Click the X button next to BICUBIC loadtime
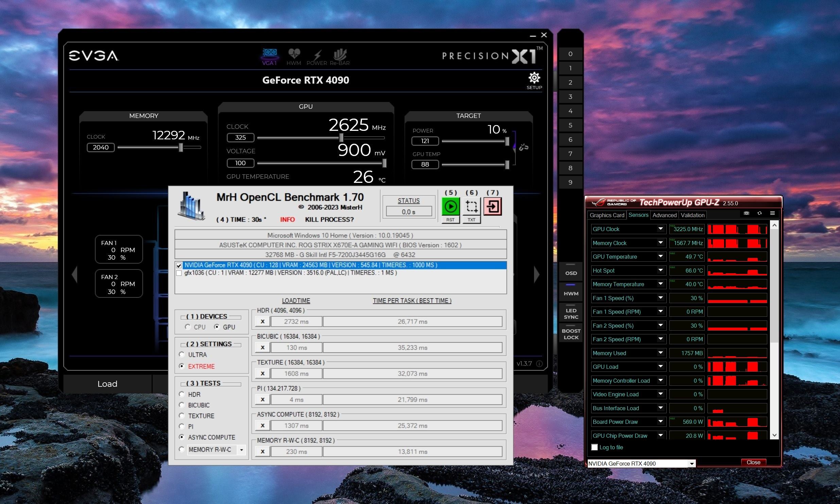 262,347
